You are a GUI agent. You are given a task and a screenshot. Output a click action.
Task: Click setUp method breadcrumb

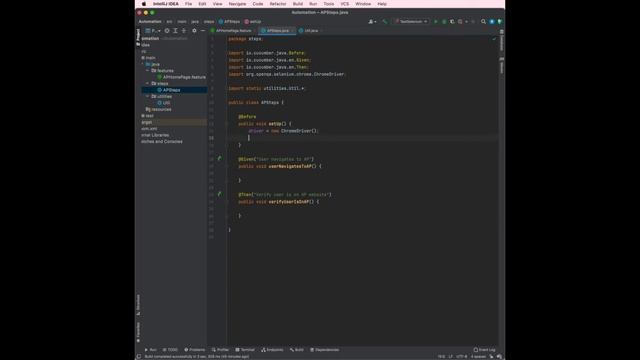(253, 22)
